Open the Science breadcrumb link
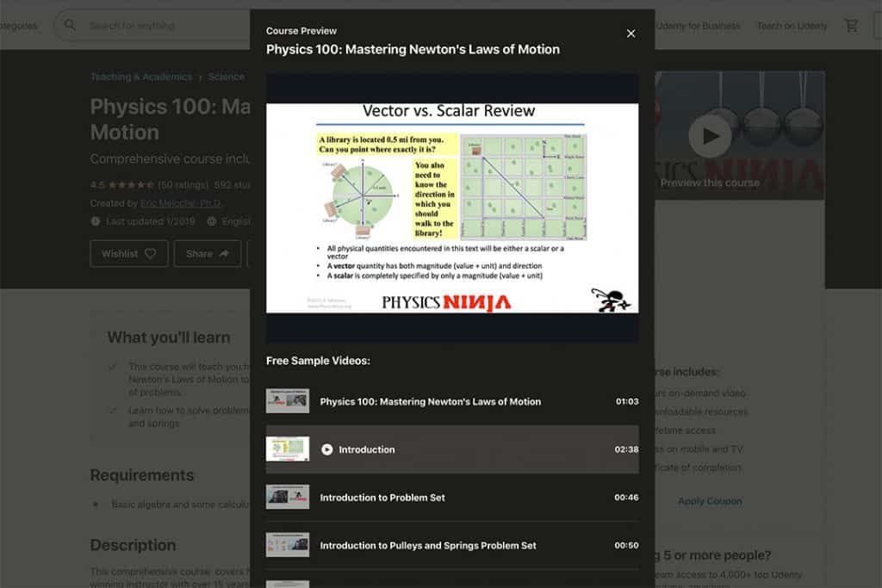This screenshot has height=588, width=882. click(226, 77)
